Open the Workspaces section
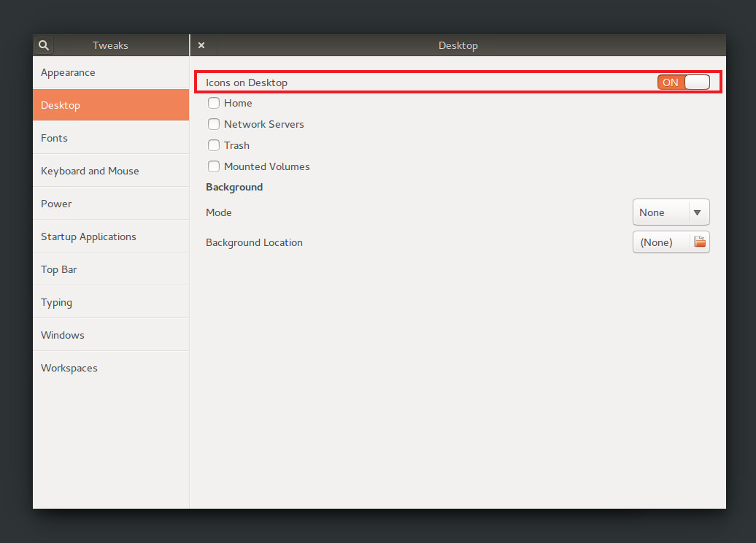Viewport: 756px width, 543px height. tap(111, 367)
